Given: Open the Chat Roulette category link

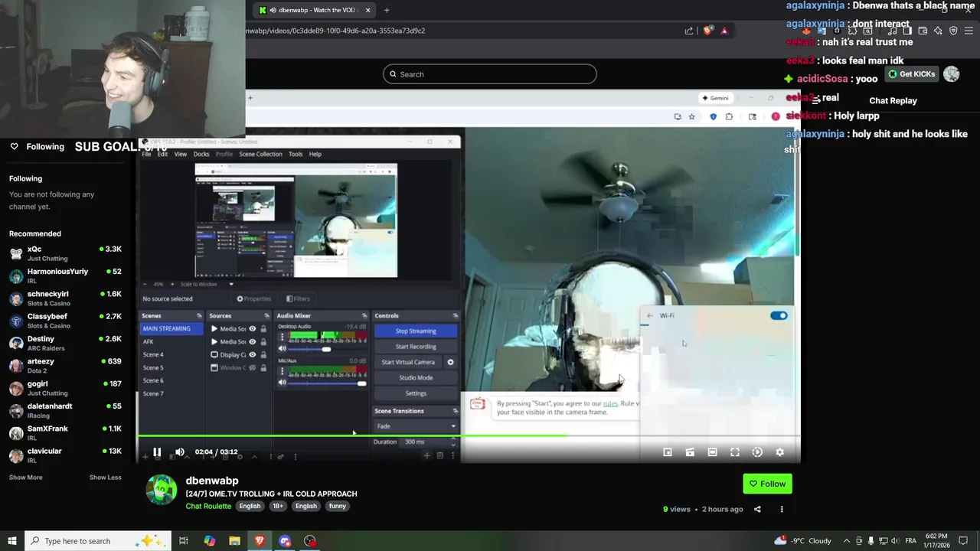Looking at the screenshot, I should 208,506.
